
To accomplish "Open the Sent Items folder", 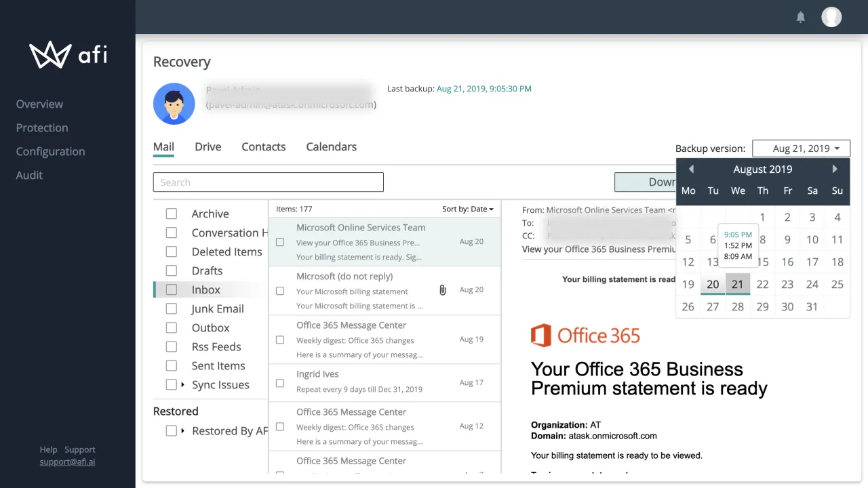I will [218, 365].
